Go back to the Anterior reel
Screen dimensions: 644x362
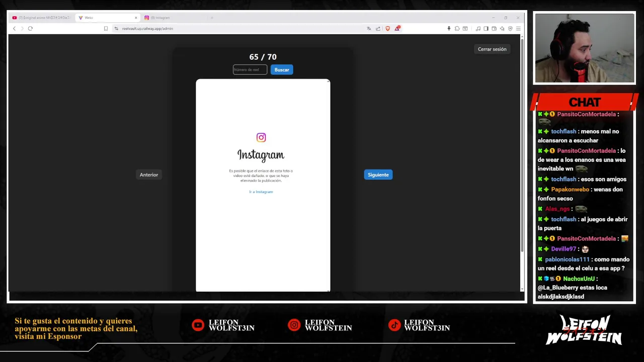pos(149,175)
